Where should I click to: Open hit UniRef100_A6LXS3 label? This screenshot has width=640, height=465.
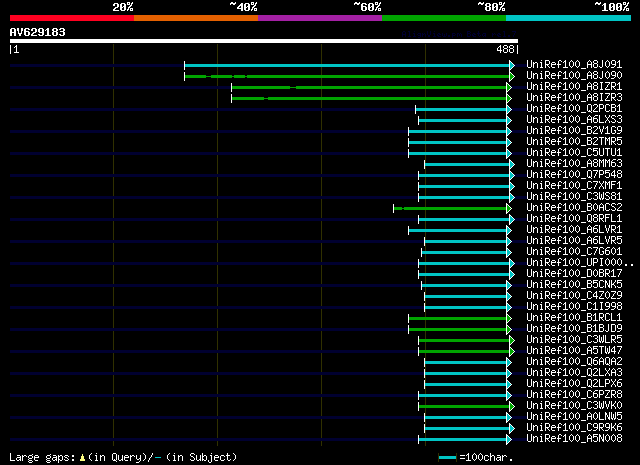(x=574, y=119)
